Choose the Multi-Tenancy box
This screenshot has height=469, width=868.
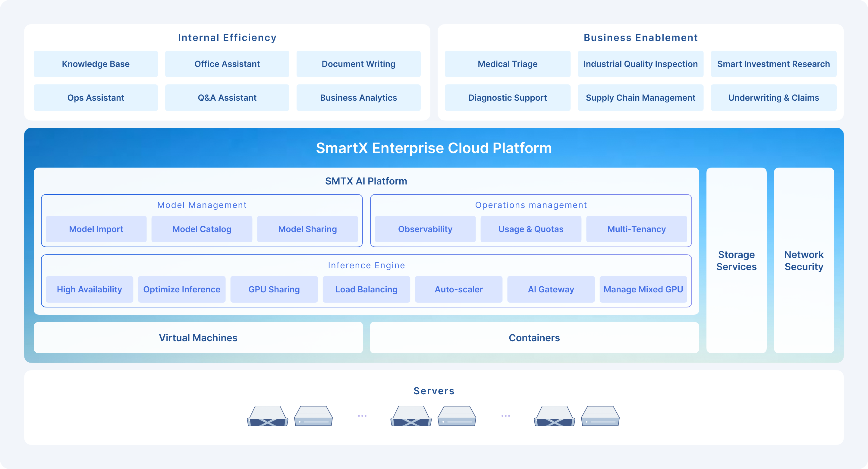tap(637, 229)
